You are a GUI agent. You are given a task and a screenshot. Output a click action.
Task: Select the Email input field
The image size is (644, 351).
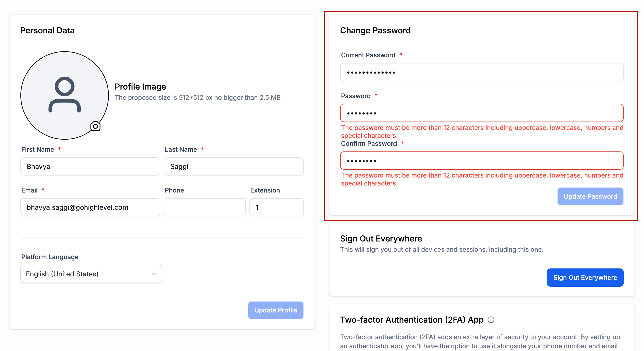point(90,207)
